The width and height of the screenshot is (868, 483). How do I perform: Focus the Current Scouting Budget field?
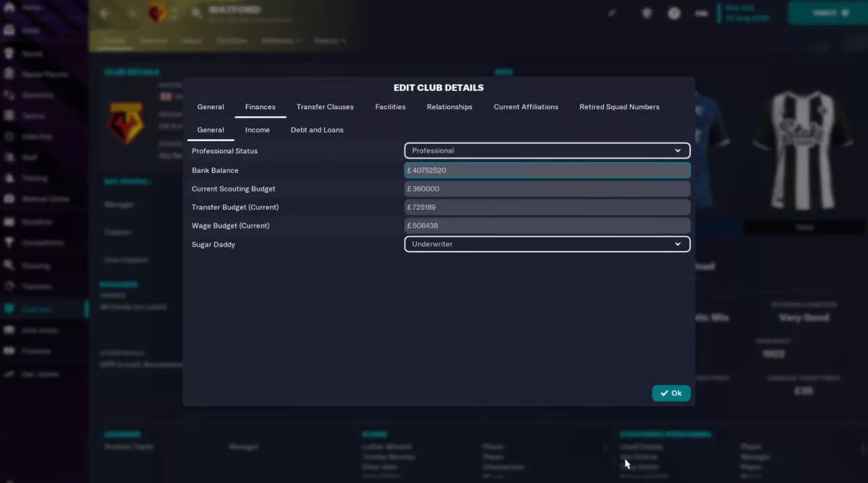(547, 189)
